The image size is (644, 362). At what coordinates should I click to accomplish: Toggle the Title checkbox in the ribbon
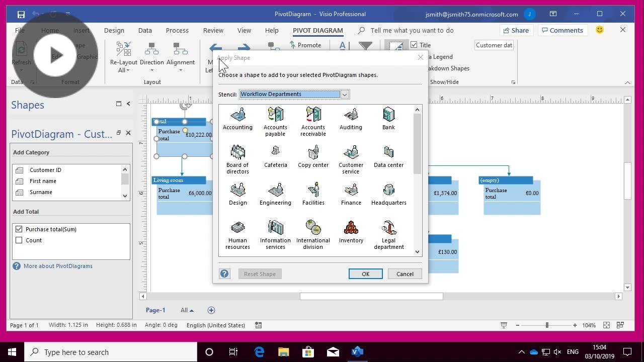(x=414, y=45)
